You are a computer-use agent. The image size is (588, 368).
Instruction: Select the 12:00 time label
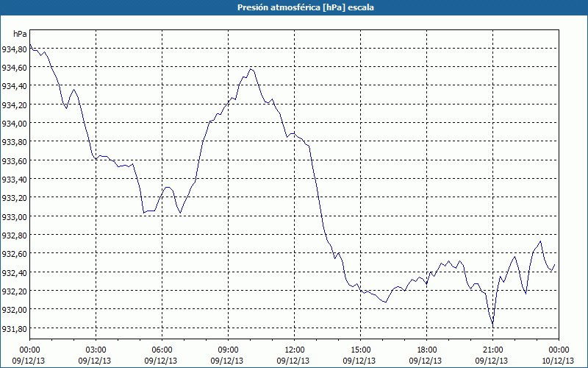pyautogui.click(x=295, y=350)
